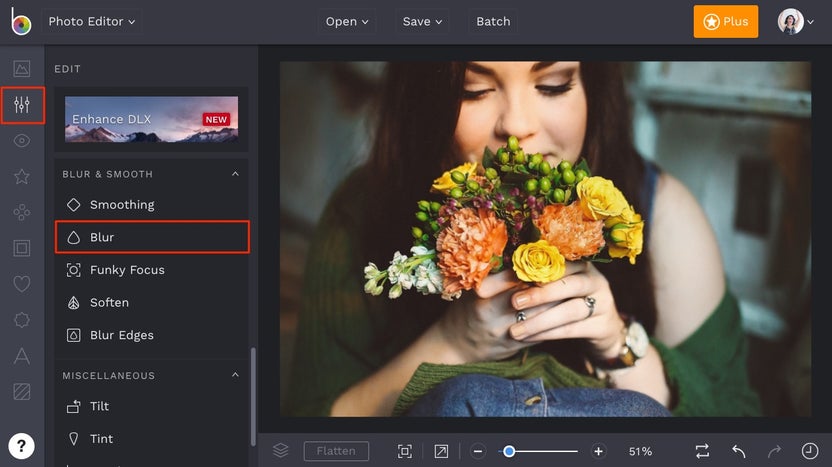Collapse the Blur & Smooth section
The height and width of the screenshot is (467, 832).
point(235,174)
